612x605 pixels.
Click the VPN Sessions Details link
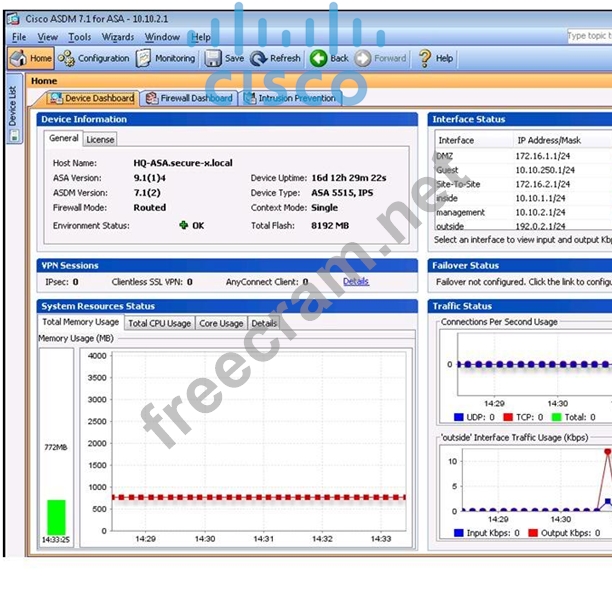point(355,282)
